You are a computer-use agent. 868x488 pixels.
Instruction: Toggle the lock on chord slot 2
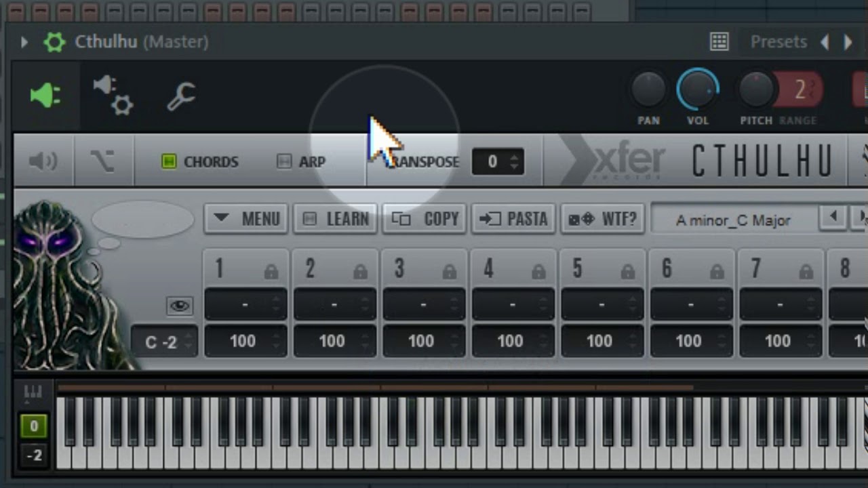pos(360,272)
